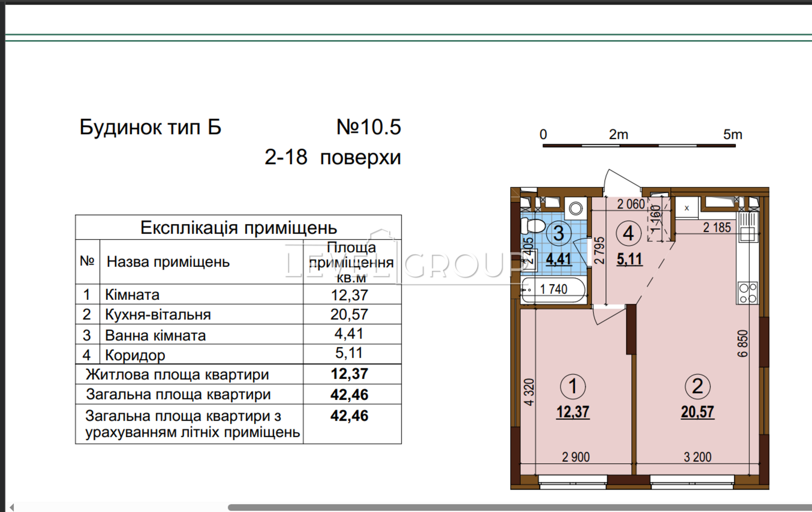Click the scale bar above the floor plan

tap(639, 146)
